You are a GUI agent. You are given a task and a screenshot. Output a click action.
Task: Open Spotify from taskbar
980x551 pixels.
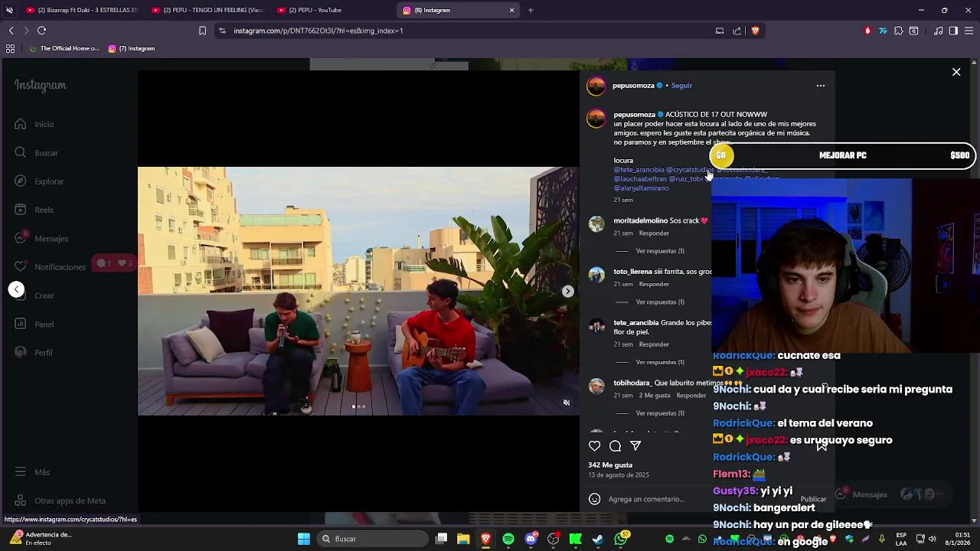(508, 539)
